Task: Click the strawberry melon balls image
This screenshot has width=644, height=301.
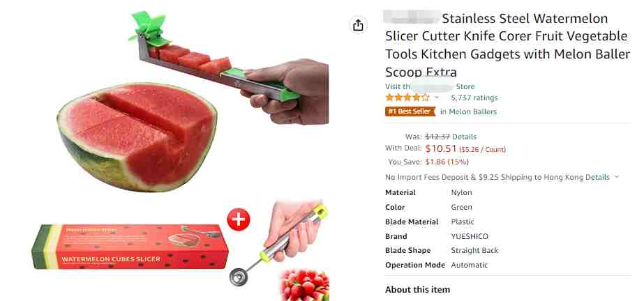Action: click(x=304, y=284)
